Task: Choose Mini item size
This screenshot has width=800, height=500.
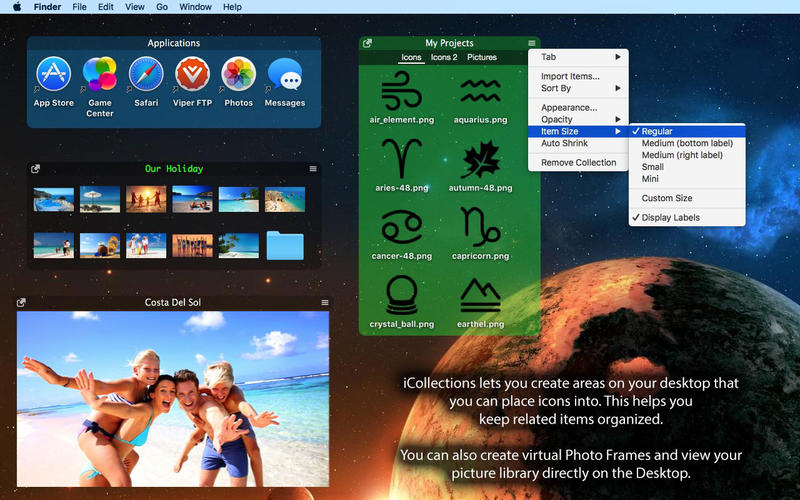Action: [687, 179]
